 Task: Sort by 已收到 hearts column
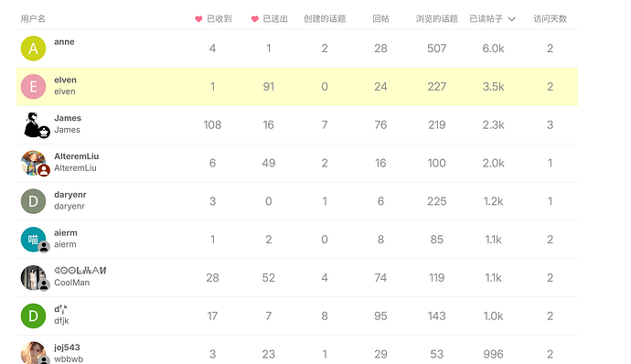pos(213,19)
